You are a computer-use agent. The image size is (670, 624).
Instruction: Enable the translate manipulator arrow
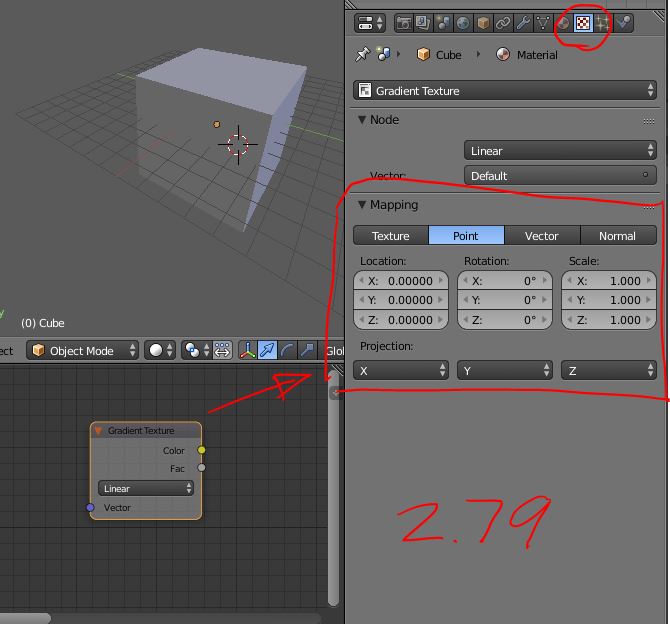[x=267, y=350]
